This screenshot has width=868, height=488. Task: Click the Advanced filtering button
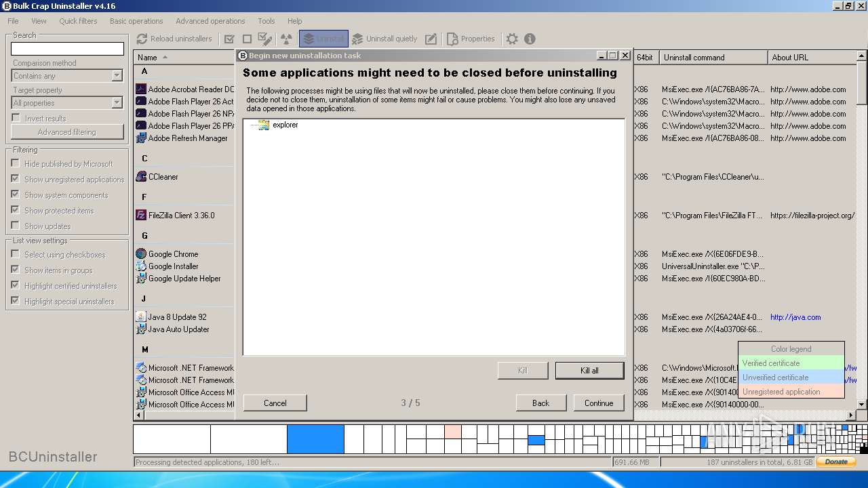[x=67, y=132]
